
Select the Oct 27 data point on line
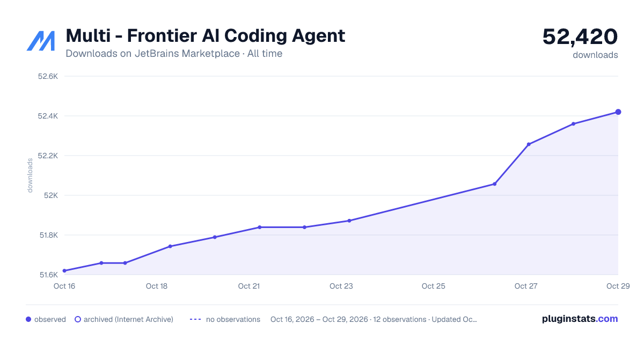click(x=529, y=144)
